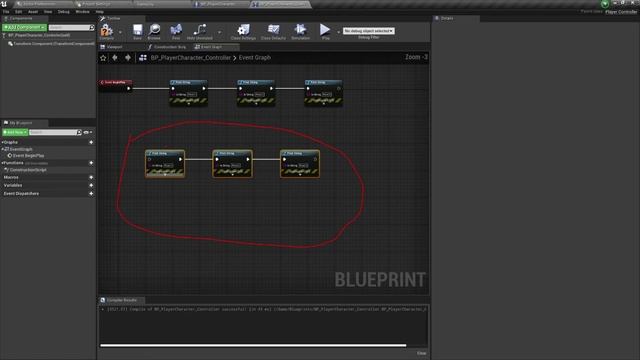Add a new graph with Graphs plus icon

91,142
